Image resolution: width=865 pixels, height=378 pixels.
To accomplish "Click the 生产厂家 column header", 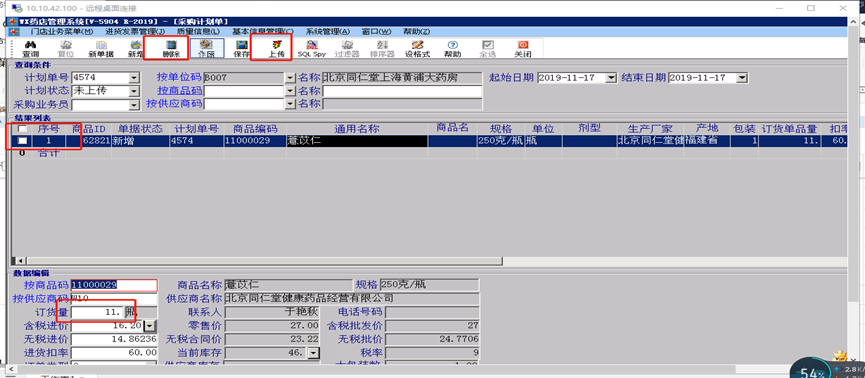I will 650,129.
